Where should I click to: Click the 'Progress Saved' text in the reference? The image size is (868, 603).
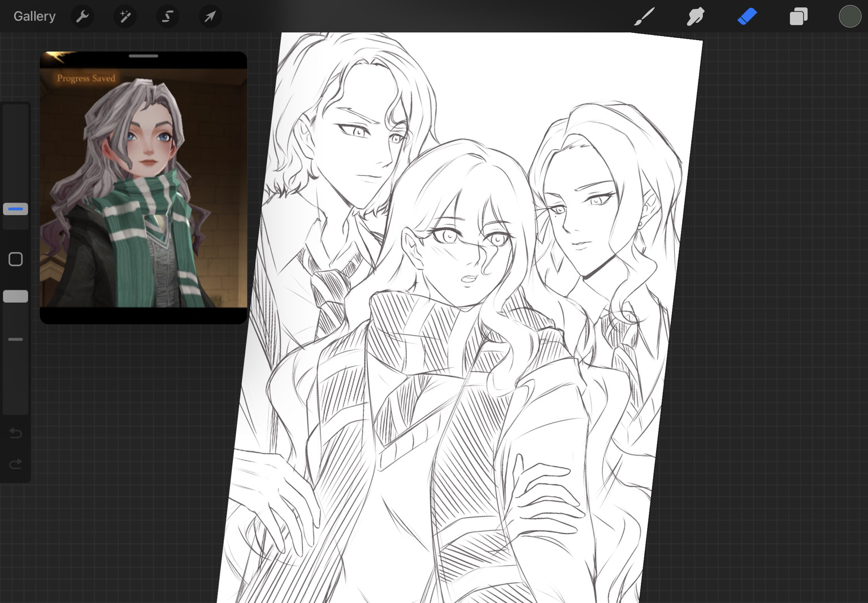[x=86, y=79]
